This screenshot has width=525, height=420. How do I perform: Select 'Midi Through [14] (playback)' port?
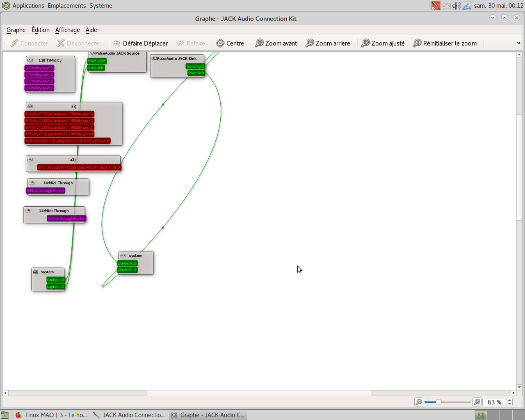pos(68,141)
